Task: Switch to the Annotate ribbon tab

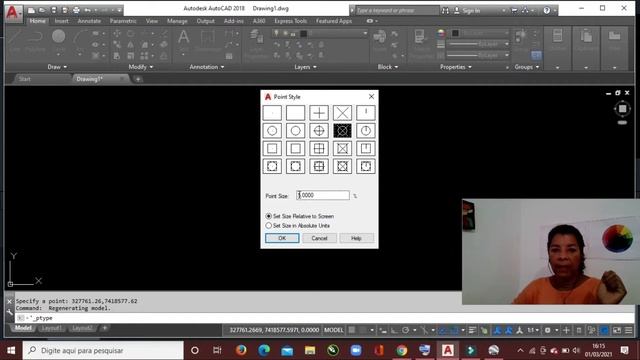Action: click(89, 21)
